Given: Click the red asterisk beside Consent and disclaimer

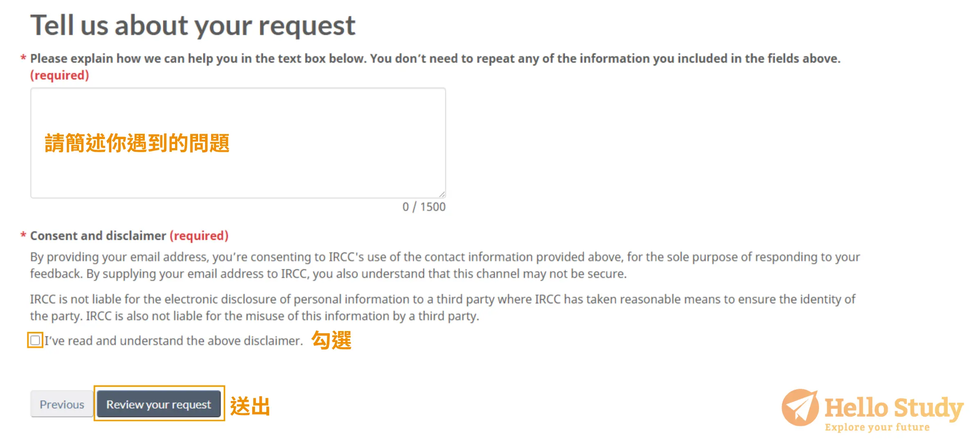Looking at the screenshot, I should point(23,236).
